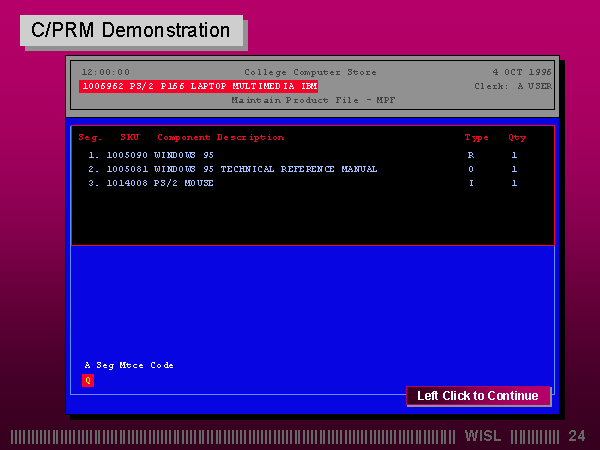The image size is (600, 450).
Task: Click the C/PRM Demonstration slide title
Action: (x=130, y=30)
